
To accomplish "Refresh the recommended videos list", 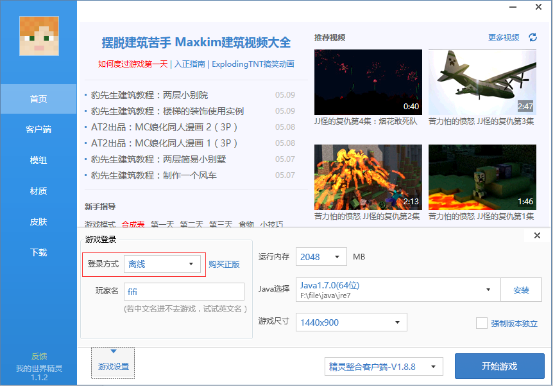I will [533, 37].
